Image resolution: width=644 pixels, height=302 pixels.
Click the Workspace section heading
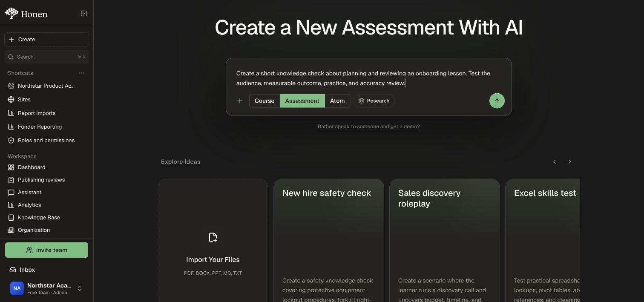tap(22, 156)
